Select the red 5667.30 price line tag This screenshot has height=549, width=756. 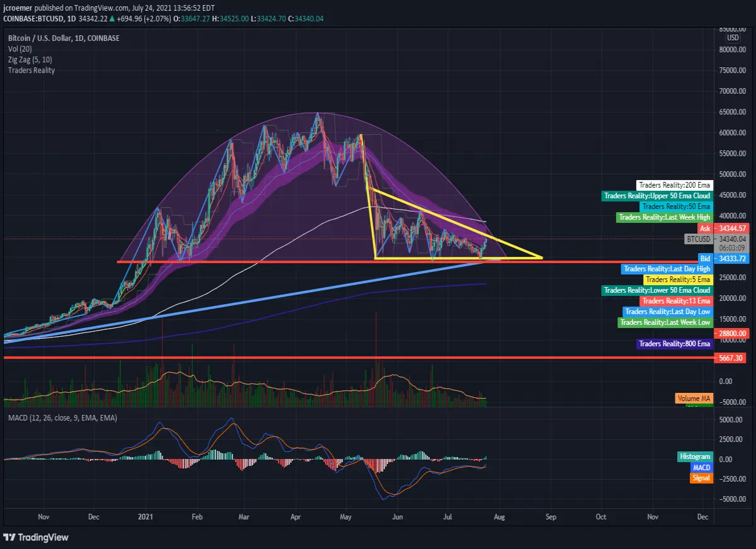pos(731,358)
